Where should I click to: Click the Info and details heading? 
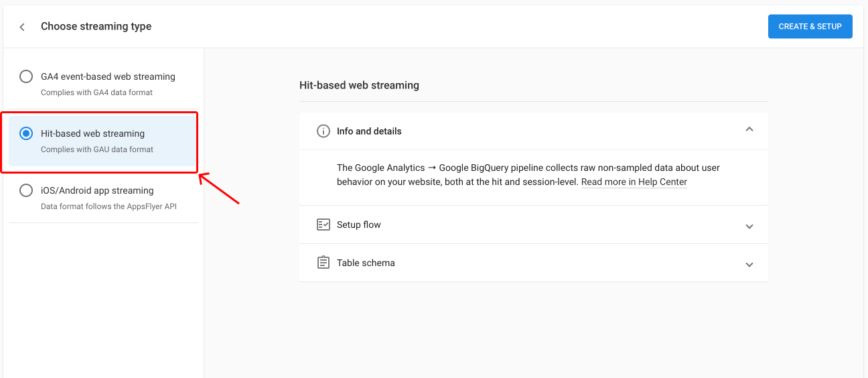(x=369, y=131)
